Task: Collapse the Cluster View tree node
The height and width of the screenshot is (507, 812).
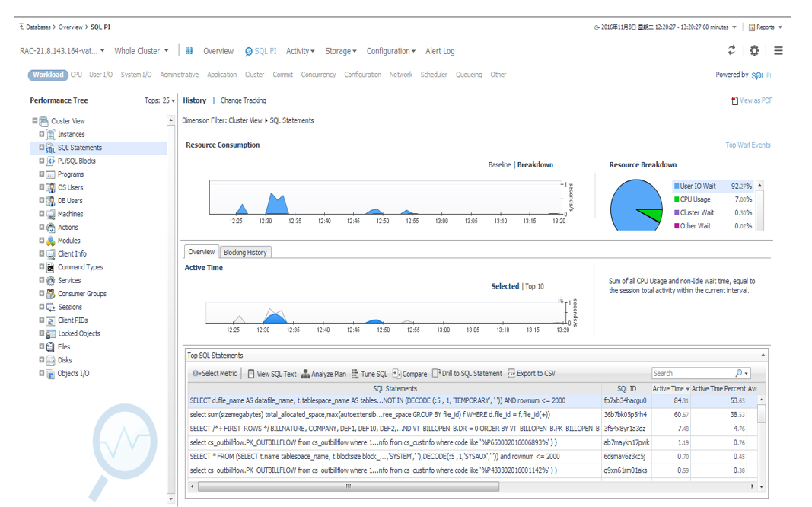Action: pos(35,121)
